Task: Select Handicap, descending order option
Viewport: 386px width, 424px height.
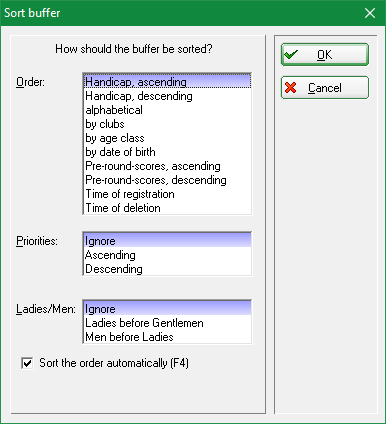Action: point(167,96)
